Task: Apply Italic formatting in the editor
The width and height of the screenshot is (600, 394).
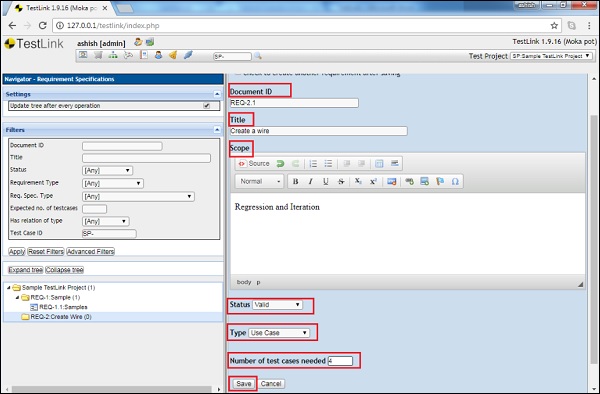Action: pyautogui.click(x=310, y=181)
